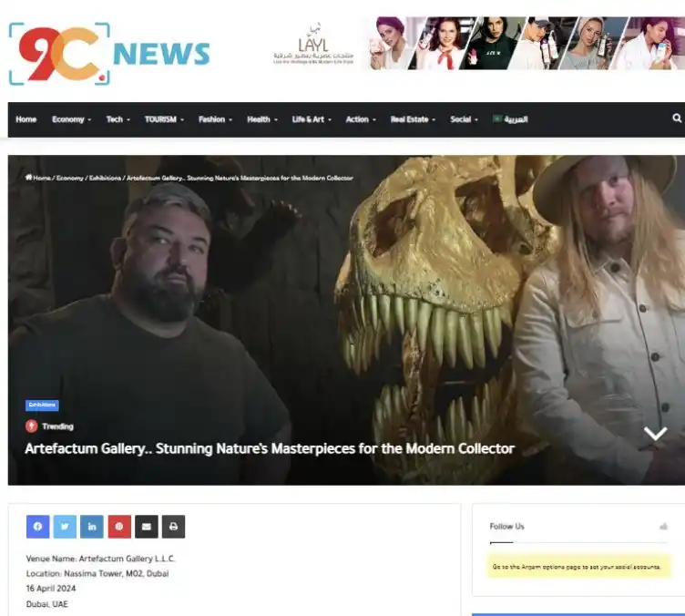Share article on LinkedIn
The width and height of the screenshot is (685, 616).
(92, 527)
